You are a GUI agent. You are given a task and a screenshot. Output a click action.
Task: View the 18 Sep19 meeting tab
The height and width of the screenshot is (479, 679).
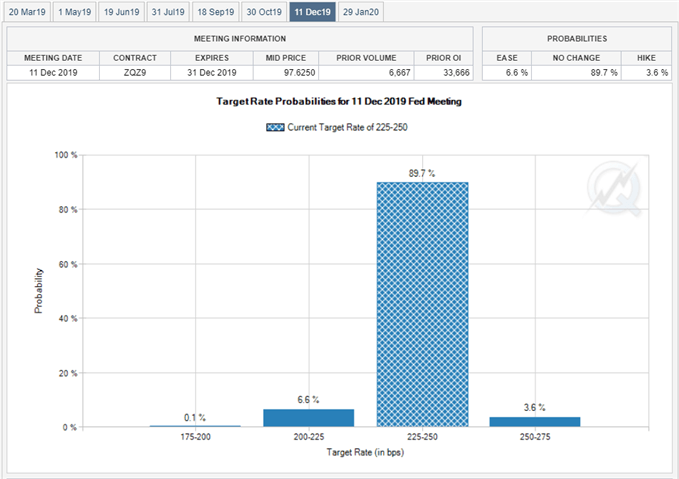pos(215,12)
